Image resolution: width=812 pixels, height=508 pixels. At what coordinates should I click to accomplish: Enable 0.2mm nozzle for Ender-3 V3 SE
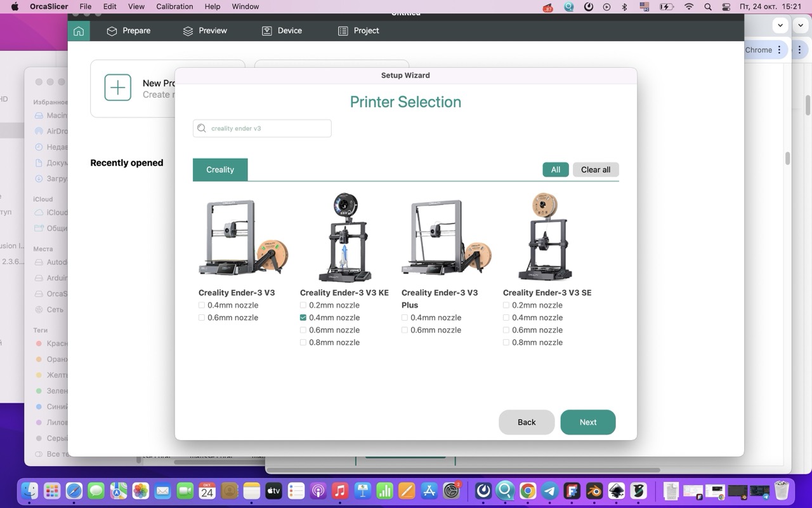coord(506,305)
